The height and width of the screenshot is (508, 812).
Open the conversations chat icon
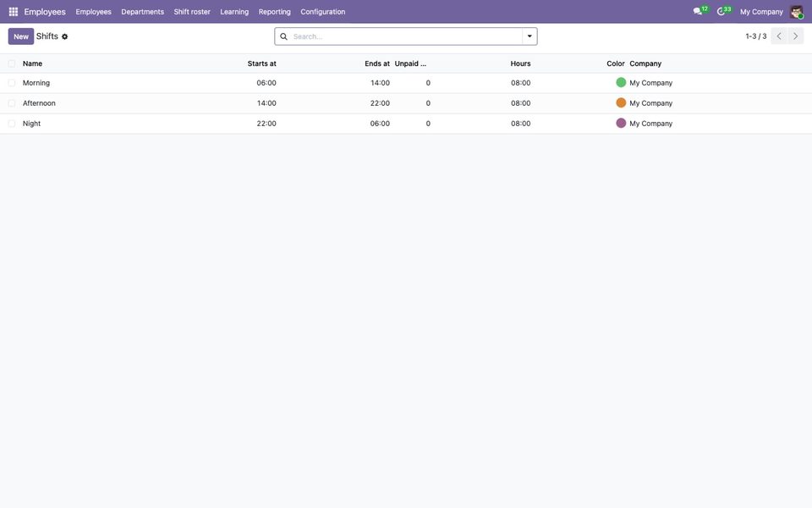point(698,11)
